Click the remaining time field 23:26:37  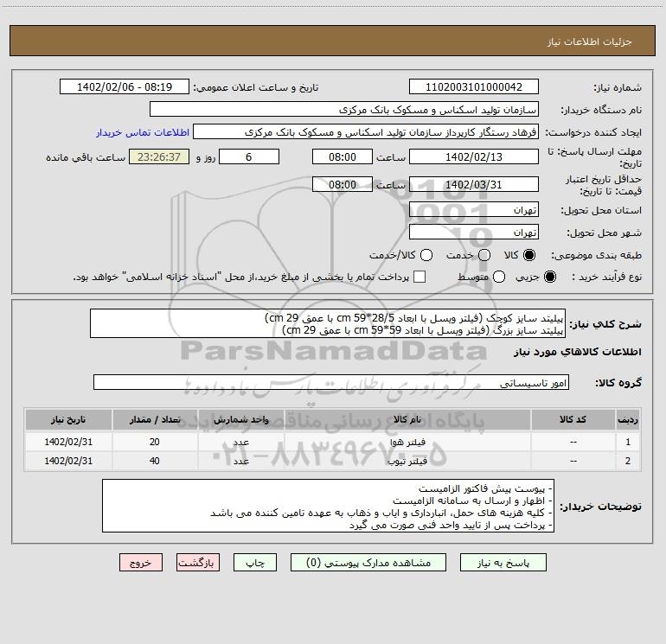[159, 156]
